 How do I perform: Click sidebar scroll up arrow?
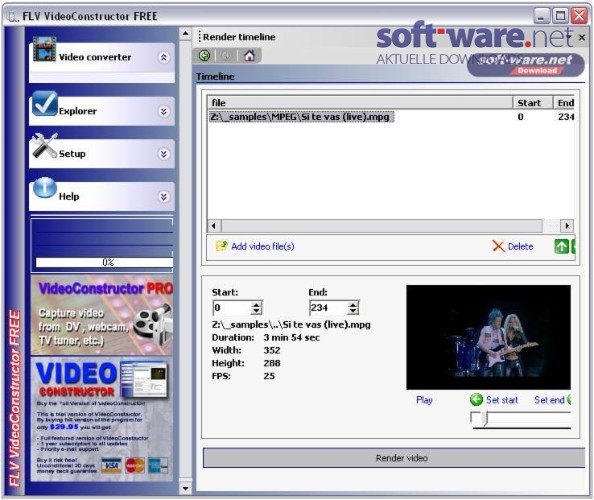tap(185, 34)
